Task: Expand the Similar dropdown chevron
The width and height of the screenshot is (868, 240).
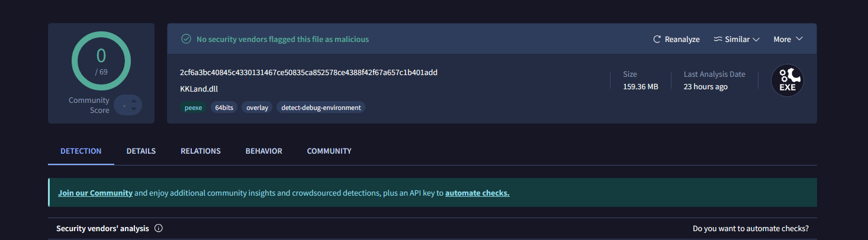Action: [x=756, y=39]
